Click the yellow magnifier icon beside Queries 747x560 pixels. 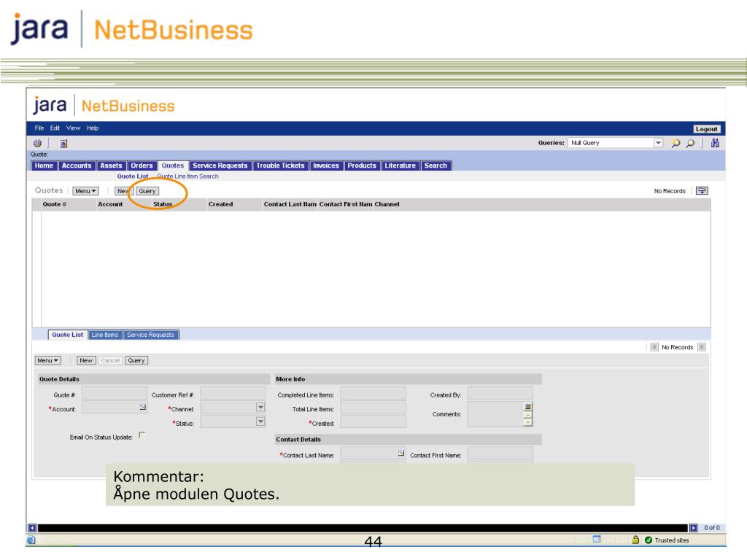[676, 143]
